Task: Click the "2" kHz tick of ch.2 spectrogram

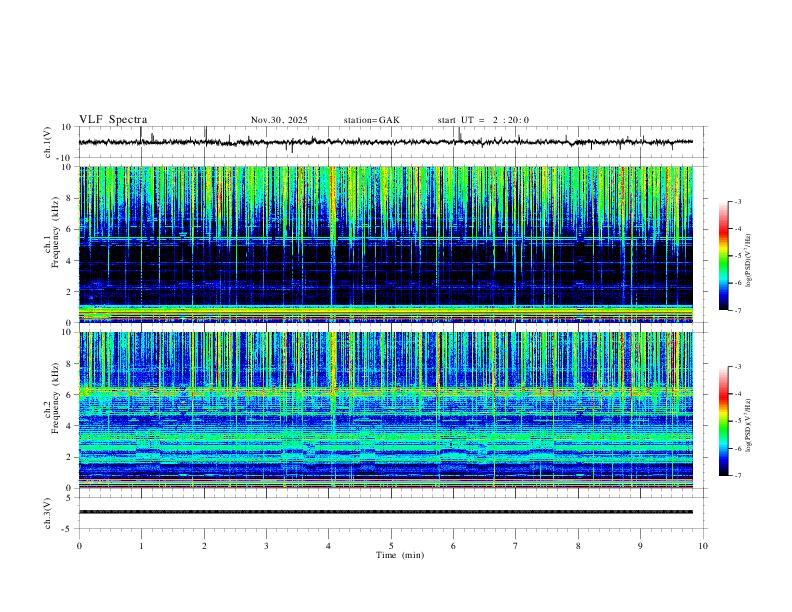Action: tap(69, 457)
